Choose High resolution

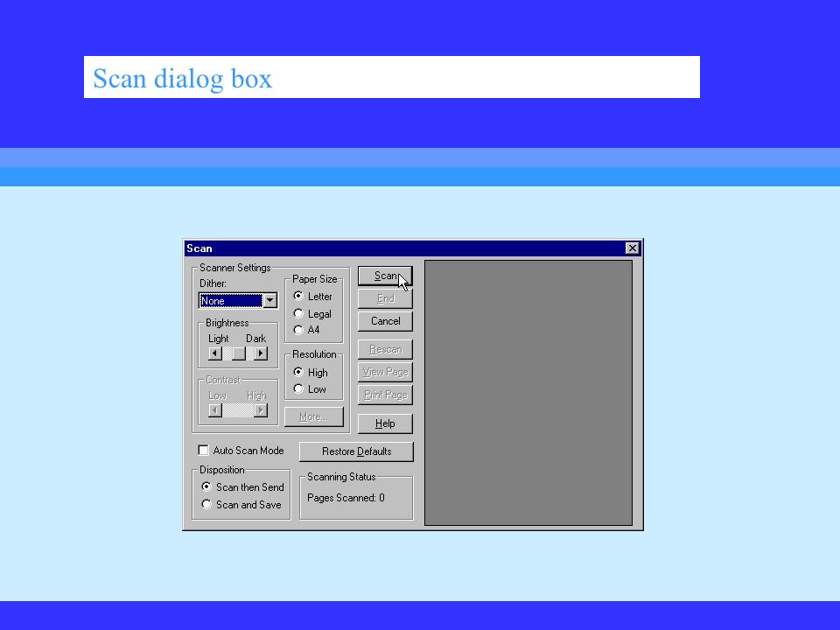[311, 373]
